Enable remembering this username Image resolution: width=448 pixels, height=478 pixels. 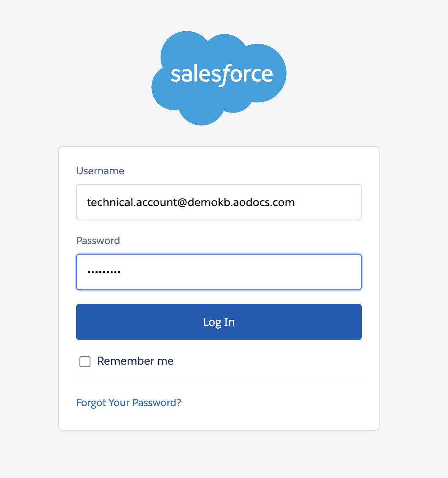click(x=85, y=362)
